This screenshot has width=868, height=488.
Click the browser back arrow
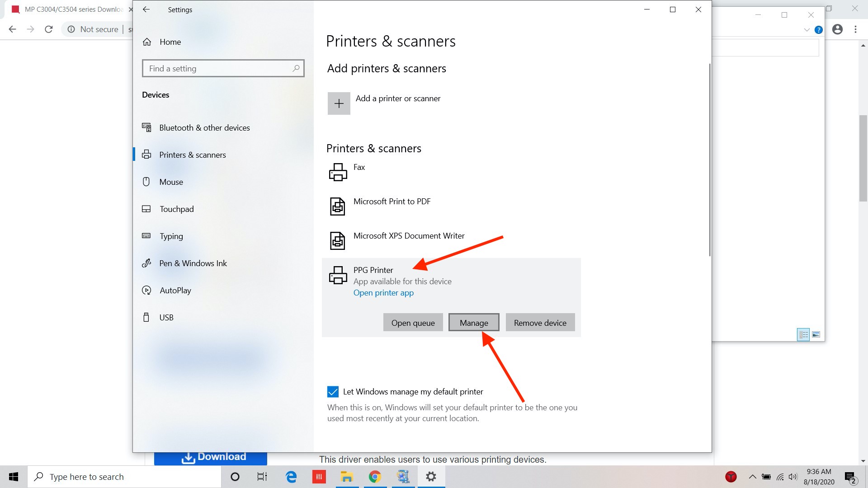(12, 29)
